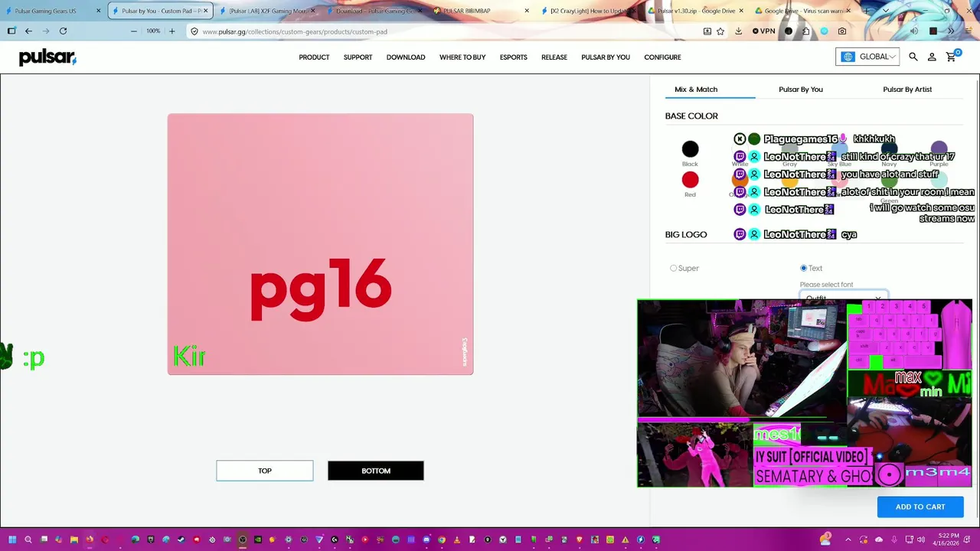Switch to Pulsar v1.30.zip Google Drive tab
Image resolution: width=980 pixels, height=551 pixels.
[695, 11]
